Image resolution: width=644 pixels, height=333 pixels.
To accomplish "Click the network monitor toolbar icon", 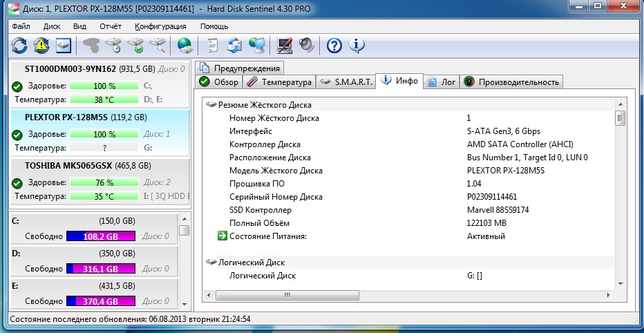I will 257,46.
